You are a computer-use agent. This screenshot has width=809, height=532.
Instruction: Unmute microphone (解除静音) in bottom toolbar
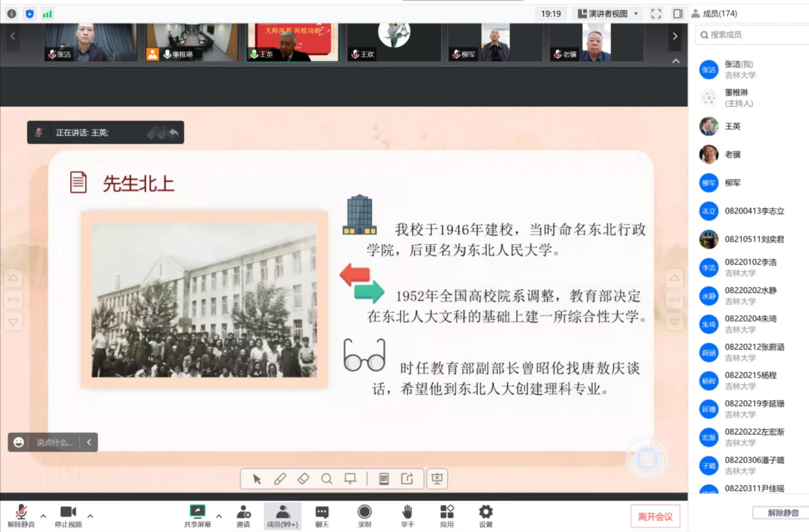click(x=21, y=515)
